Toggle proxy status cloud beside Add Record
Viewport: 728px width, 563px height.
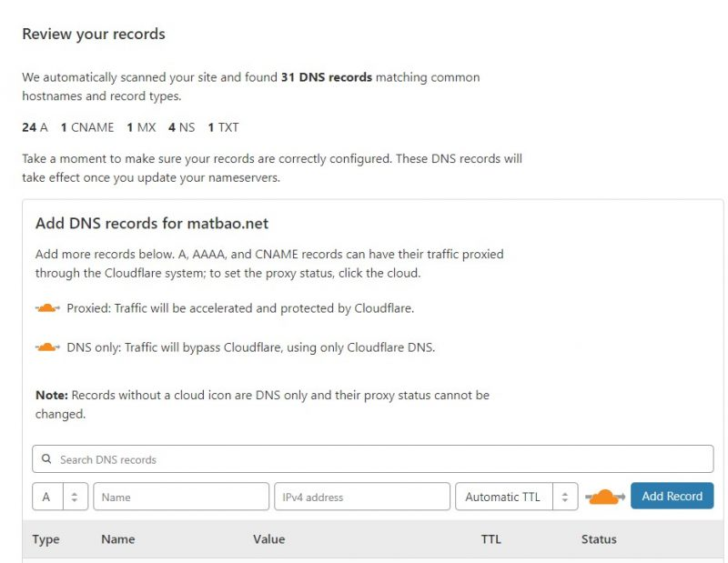(x=604, y=497)
